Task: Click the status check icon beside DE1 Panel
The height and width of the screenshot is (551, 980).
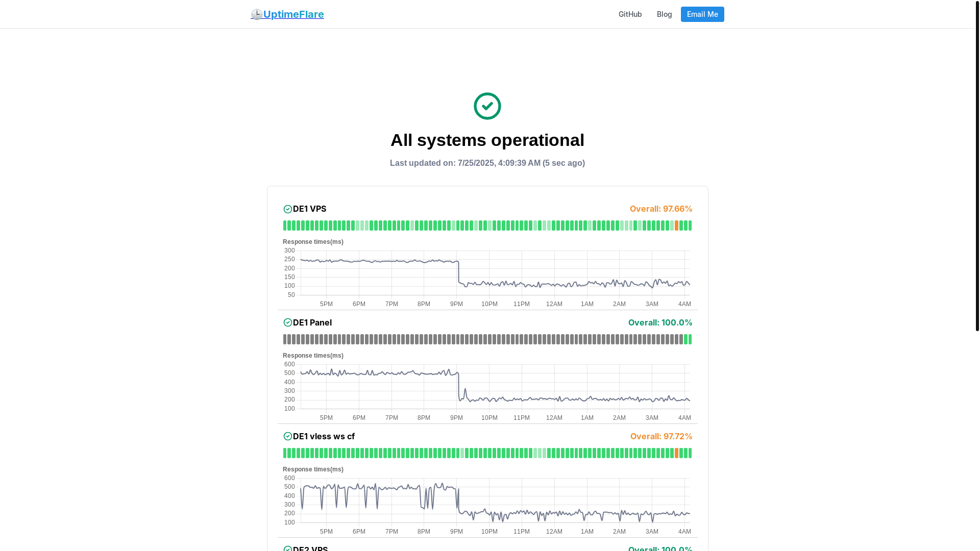Action: point(288,323)
